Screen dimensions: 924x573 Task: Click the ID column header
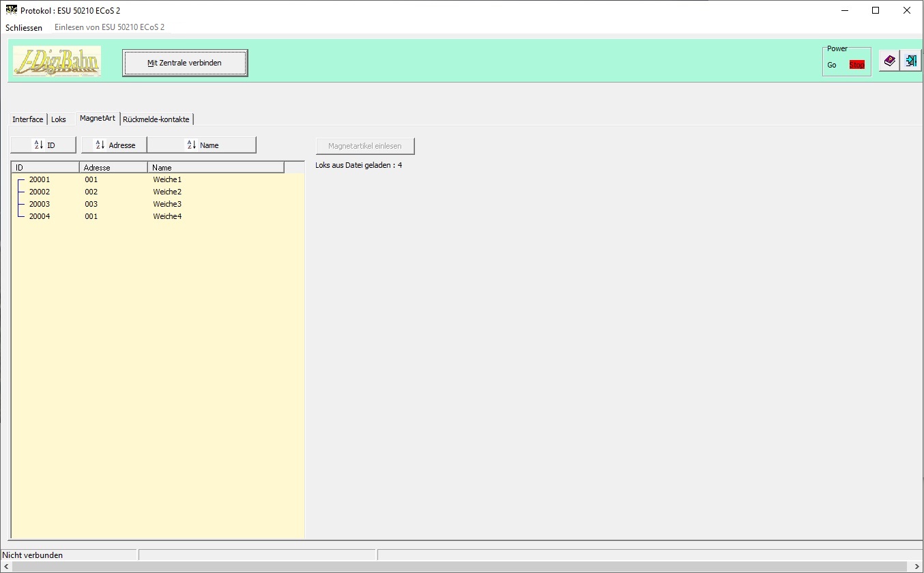point(45,167)
